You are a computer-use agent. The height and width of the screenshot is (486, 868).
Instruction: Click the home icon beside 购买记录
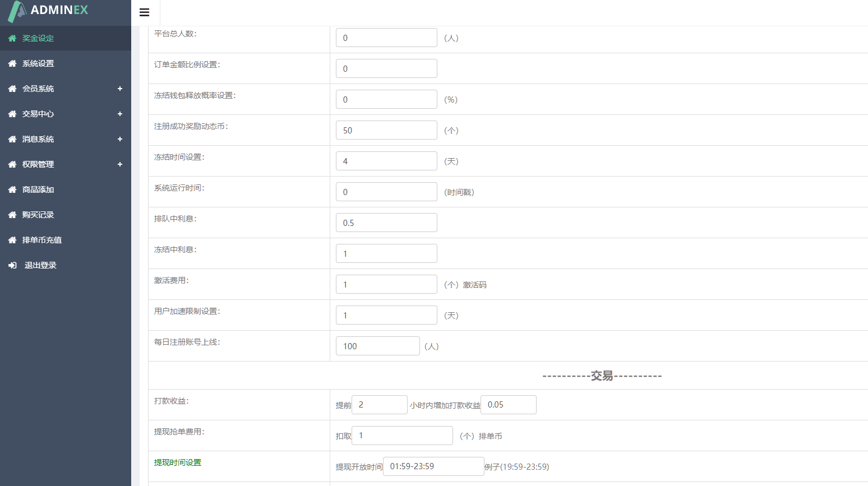pos(12,215)
